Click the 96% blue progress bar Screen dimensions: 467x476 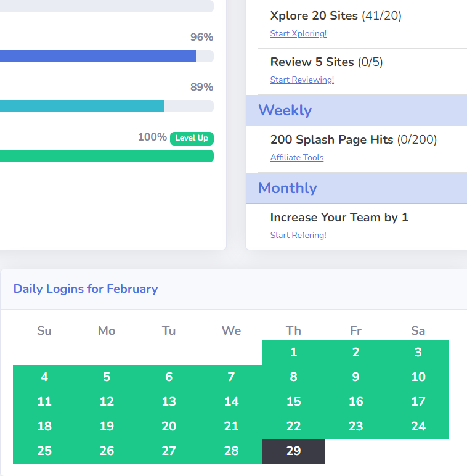coord(107,56)
